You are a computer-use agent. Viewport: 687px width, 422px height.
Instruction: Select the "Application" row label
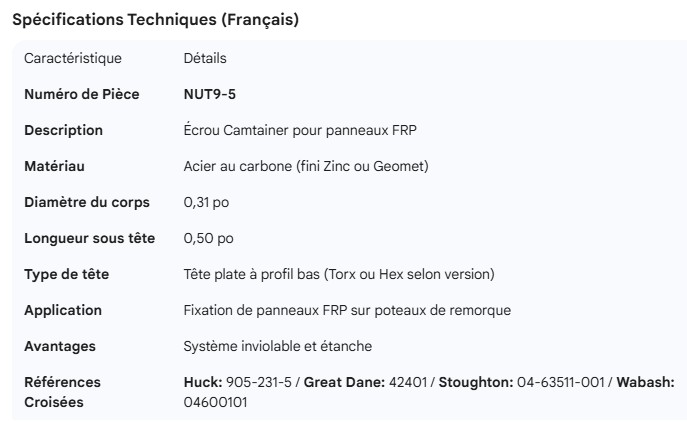point(63,311)
